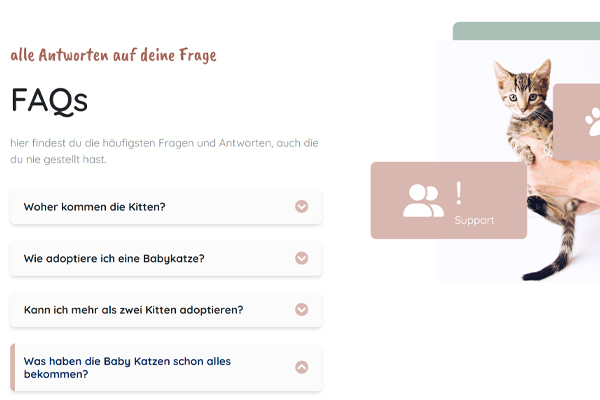Collapse 'Was haben die Baby Katzen schon alles bekommen?'
This screenshot has width=600, height=400.
tap(166, 367)
